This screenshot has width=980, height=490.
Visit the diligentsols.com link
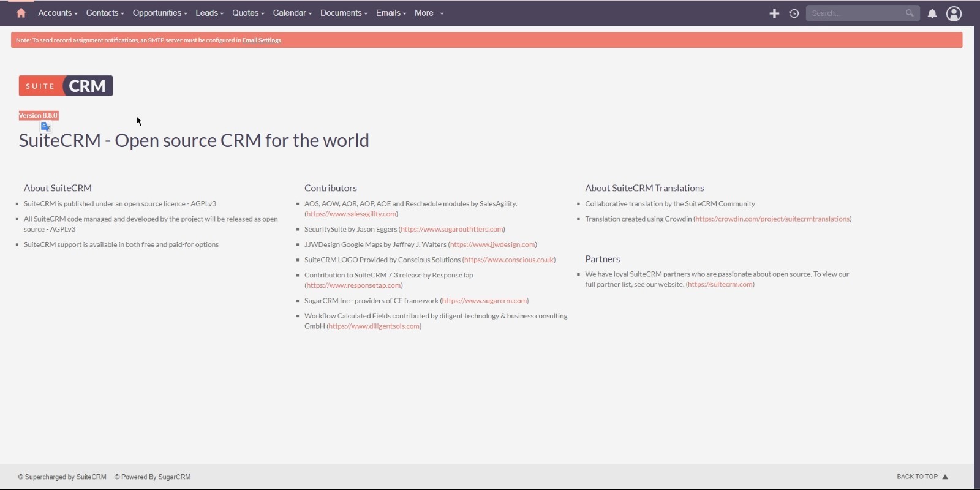click(374, 326)
